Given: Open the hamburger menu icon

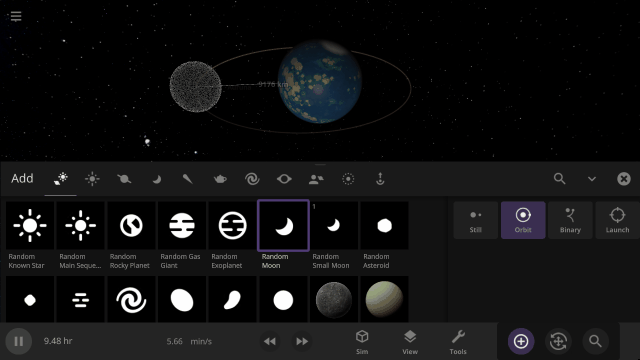Looking at the screenshot, I should [16, 16].
